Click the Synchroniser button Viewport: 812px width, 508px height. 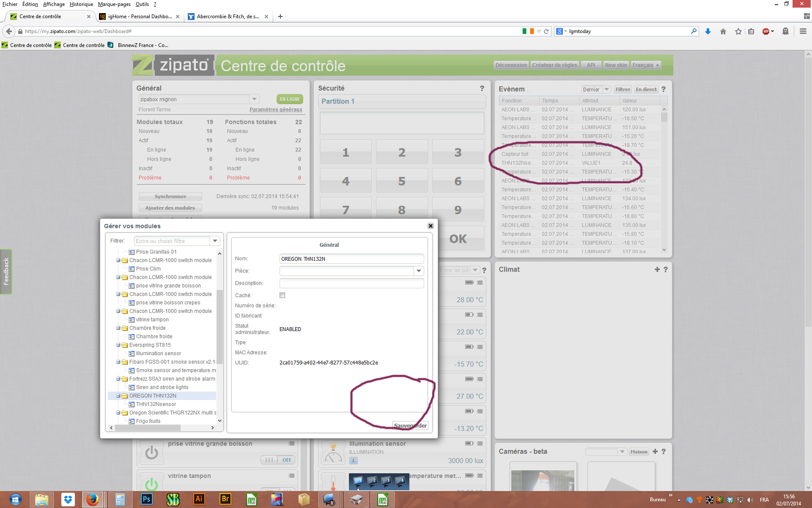pos(170,196)
